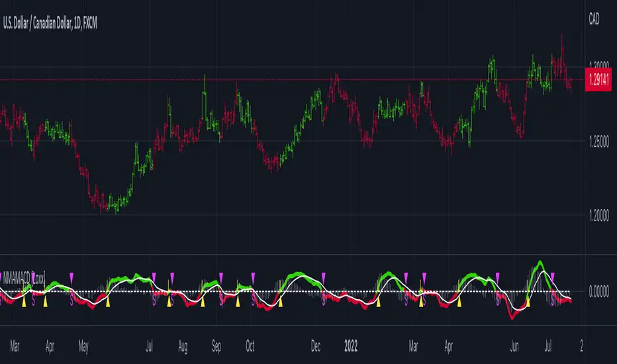Click the Jul label right of May on time axis
Image resolution: width=617 pixels, height=364 pixels.
149,346
